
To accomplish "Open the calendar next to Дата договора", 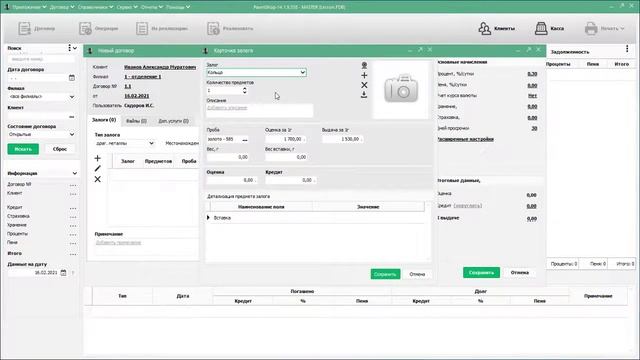I will click(72, 78).
